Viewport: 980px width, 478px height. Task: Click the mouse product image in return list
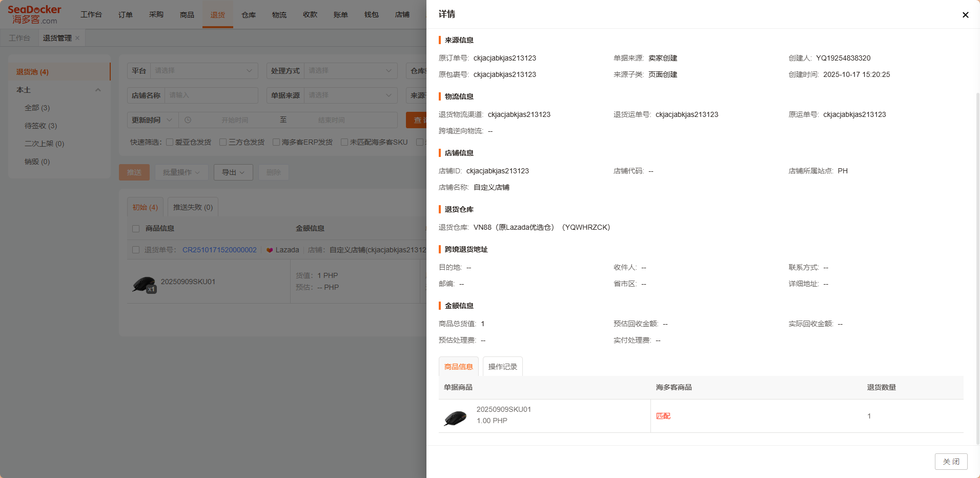(x=144, y=285)
